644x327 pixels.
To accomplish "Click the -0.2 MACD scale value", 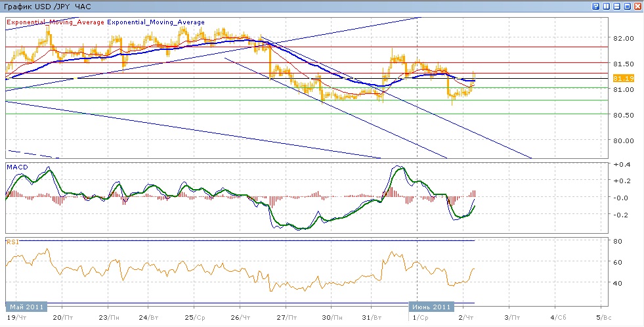I will pyautogui.click(x=620, y=215).
